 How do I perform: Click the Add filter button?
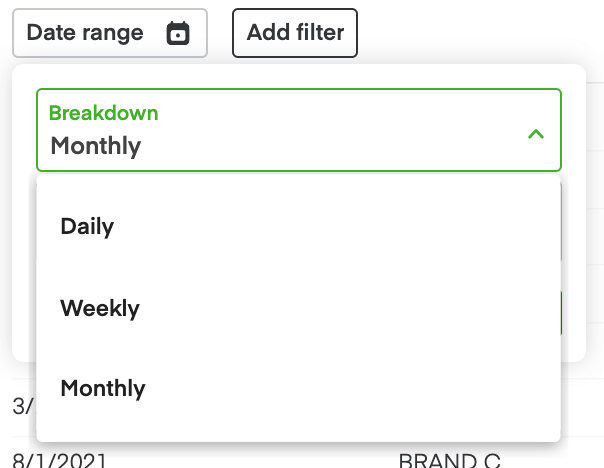point(295,33)
